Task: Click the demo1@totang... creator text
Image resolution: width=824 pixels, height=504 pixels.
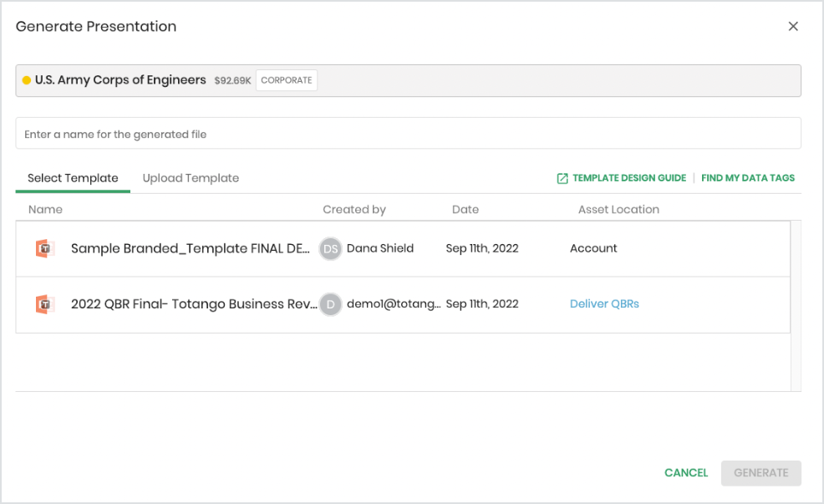Action: (x=394, y=303)
